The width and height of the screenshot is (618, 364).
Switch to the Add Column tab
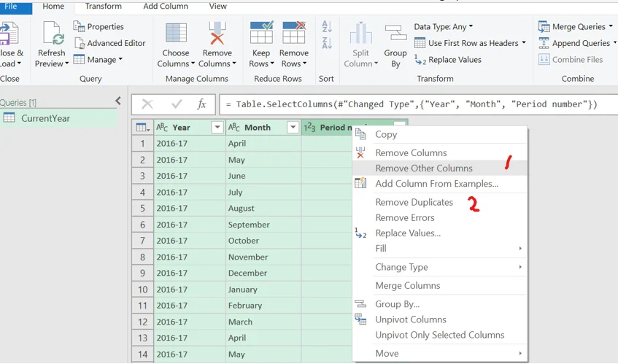pyautogui.click(x=166, y=7)
